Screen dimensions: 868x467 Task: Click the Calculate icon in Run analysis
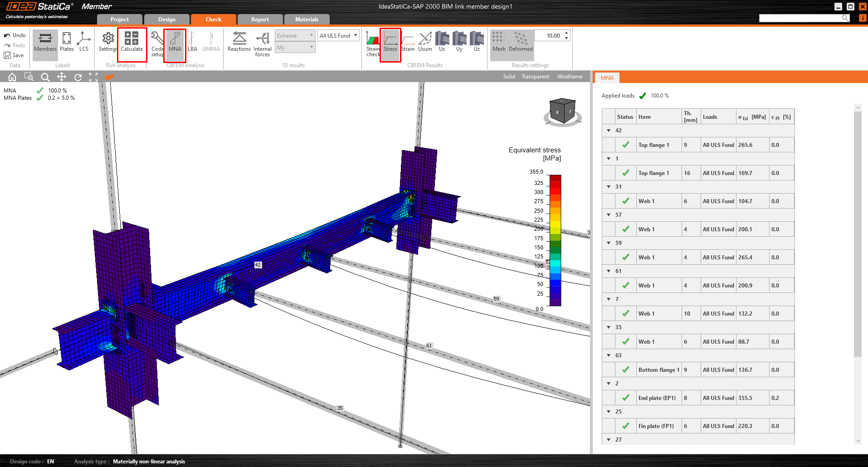tap(132, 42)
